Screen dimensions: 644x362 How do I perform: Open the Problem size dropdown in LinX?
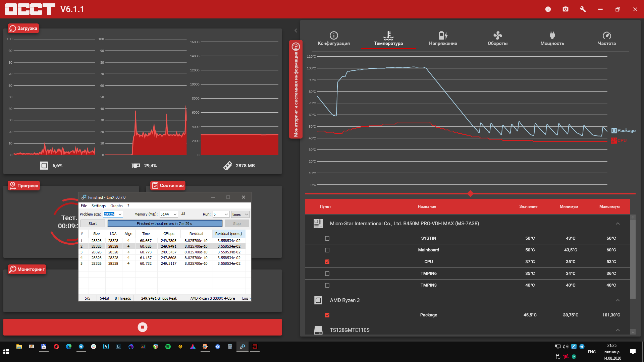click(120, 215)
